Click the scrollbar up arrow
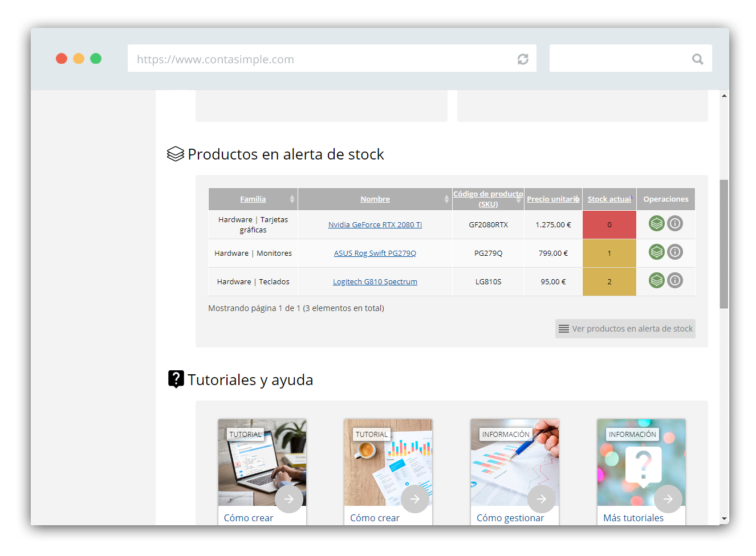Image resolution: width=756 pixels, height=556 pixels. pyautogui.click(x=724, y=96)
